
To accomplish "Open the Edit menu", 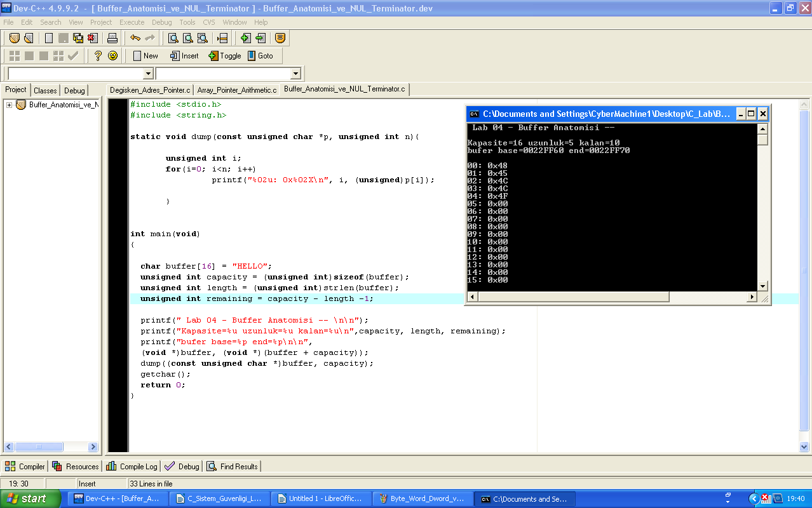I will point(27,22).
